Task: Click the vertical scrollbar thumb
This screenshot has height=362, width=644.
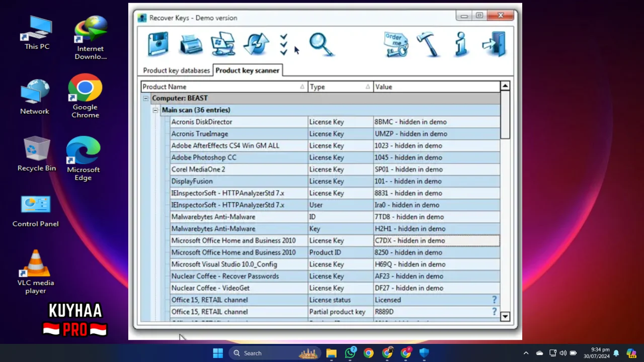Action: click(505, 115)
